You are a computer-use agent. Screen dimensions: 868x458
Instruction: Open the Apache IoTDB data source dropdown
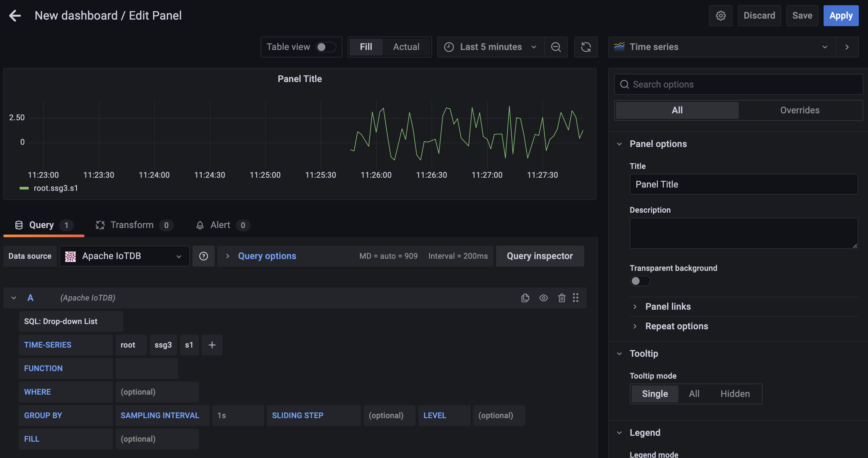(x=124, y=256)
